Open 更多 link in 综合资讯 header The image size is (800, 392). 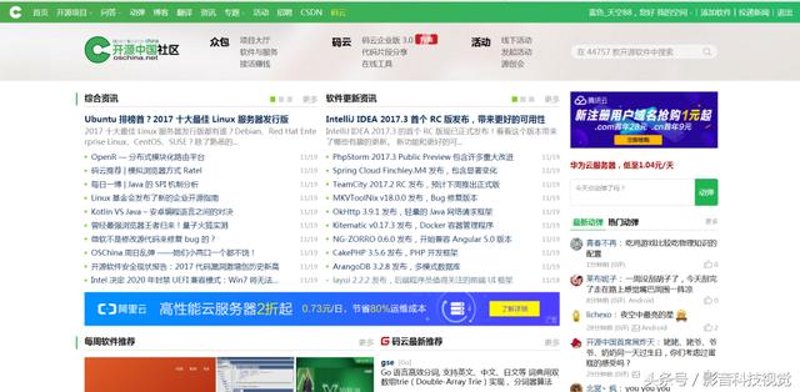coord(310,99)
